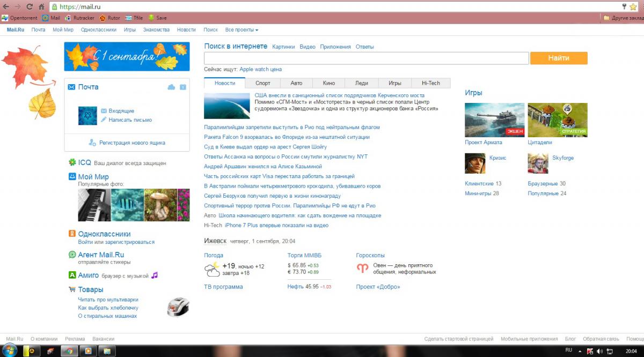Click the Одноклассники orange logo icon
Image resolution: width=644 pixels, height=357 pixels.
click(x=72, y=234)
